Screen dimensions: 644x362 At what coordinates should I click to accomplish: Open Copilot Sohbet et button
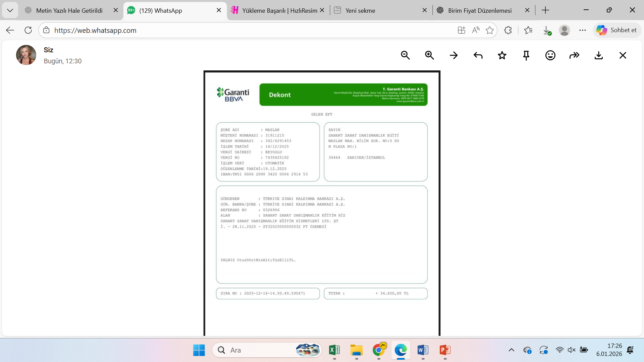[x=617, y=30]
